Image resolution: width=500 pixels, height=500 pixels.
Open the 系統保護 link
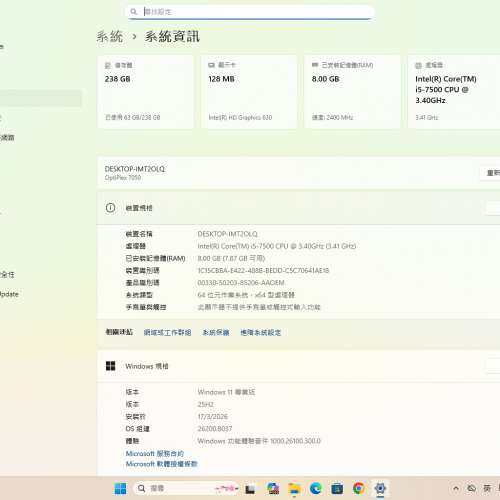pyautogui.click(x=216, y=332)
